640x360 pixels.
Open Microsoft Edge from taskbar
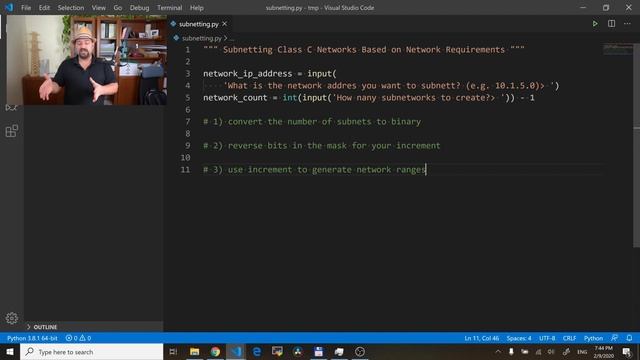[256, 351]
